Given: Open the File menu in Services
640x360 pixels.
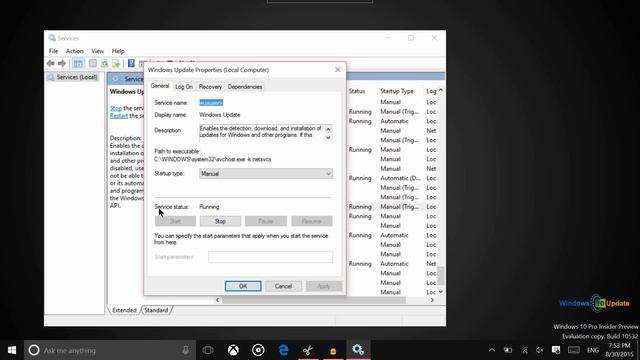Looking at the screenshot, I should point(53,51).
